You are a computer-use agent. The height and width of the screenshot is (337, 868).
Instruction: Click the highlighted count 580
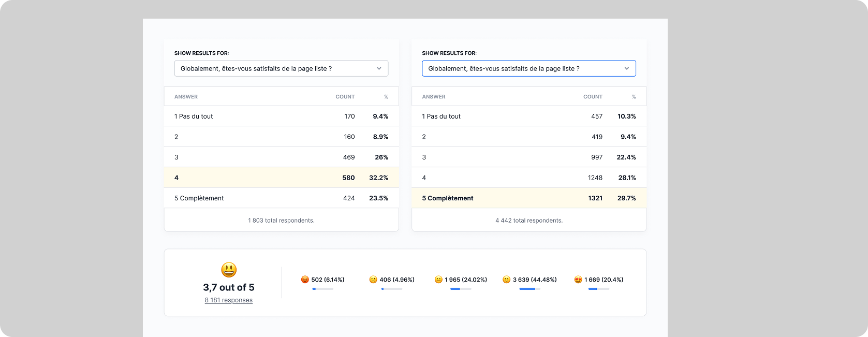pyautogui.click(x=348, y=178)
